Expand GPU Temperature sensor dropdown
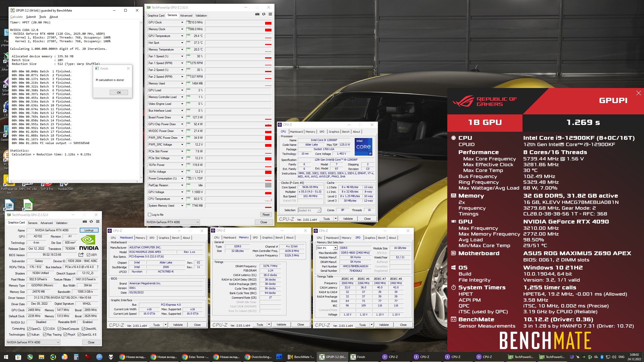Viewport: 644px width, 362px height. pos(182,36)
